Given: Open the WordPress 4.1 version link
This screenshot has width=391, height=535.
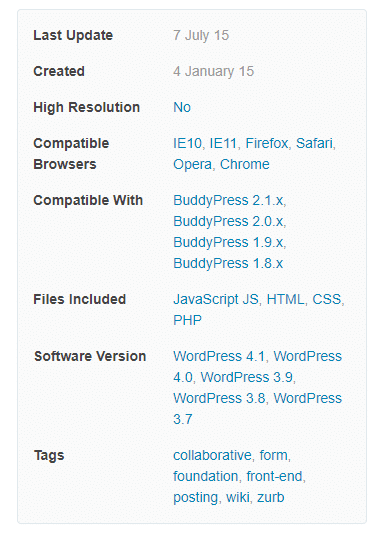Looking at the screenshot, I should point(219,357).
